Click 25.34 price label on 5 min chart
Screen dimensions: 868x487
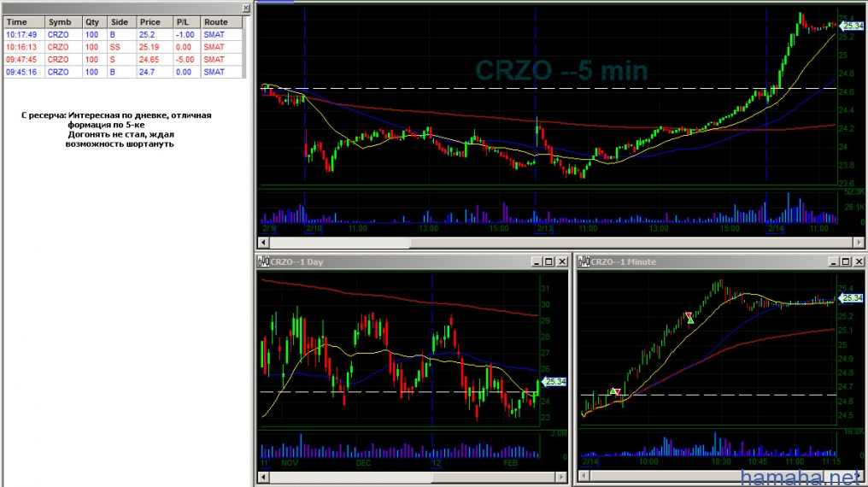(852, 26)
